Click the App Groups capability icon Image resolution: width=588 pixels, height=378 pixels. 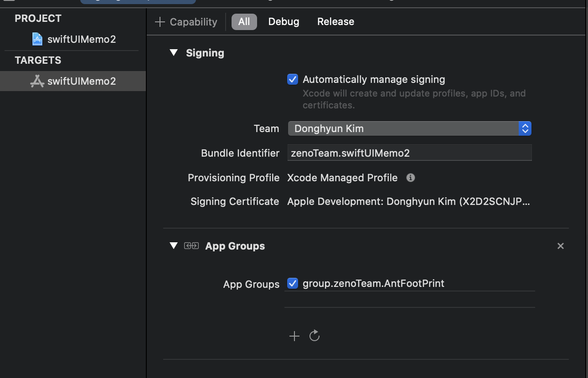pyautogui.click(x=191, y=246)
